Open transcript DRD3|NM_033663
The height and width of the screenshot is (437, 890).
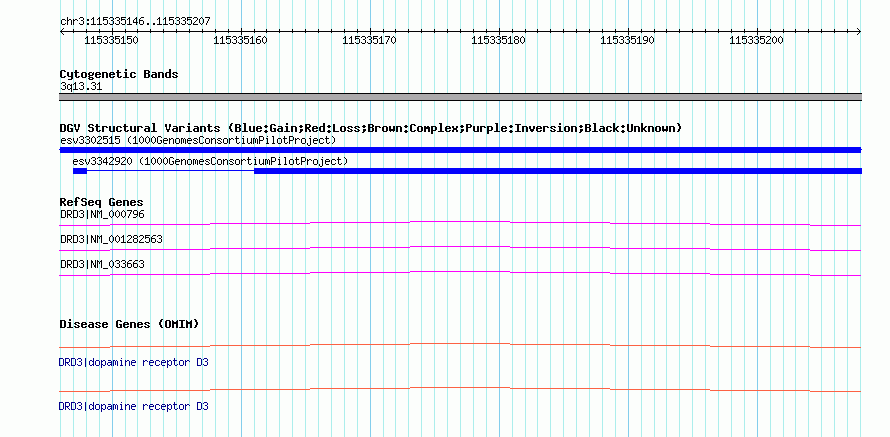click(x=102, y=264)
